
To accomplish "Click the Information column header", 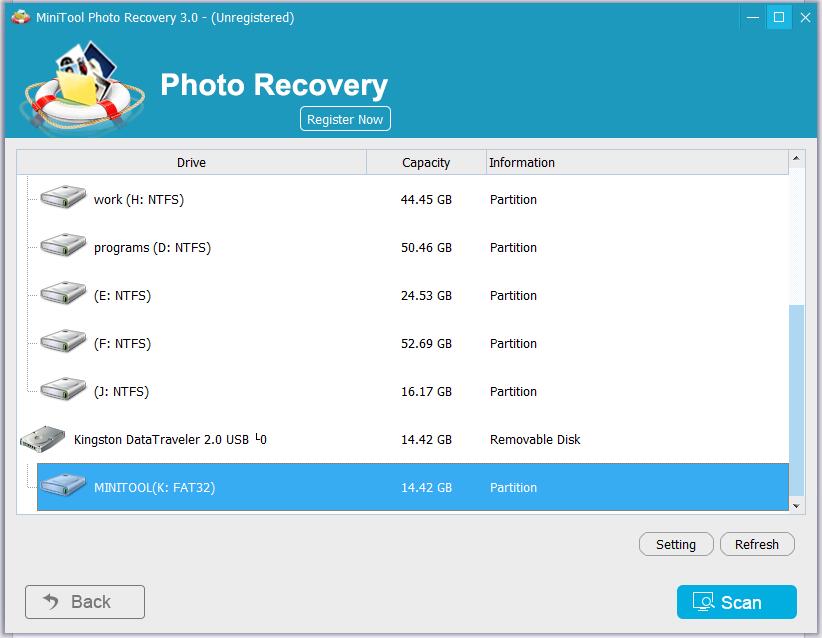I will pos(637,163).
